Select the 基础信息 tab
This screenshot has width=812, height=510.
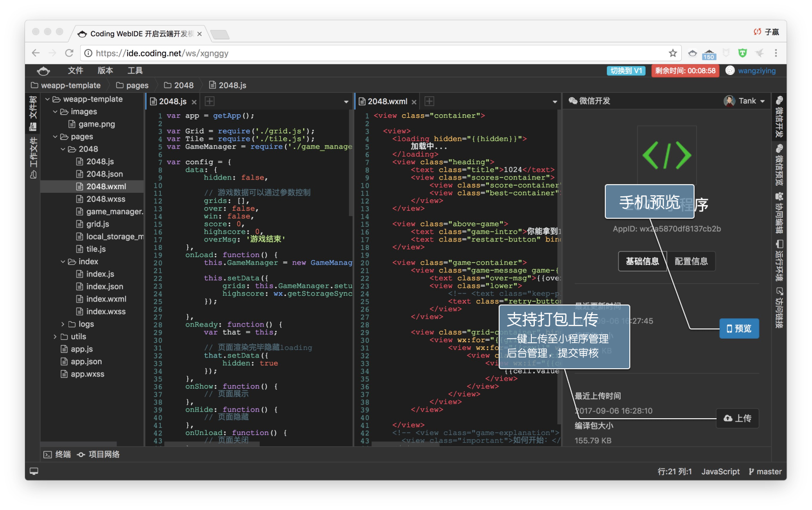[x=642, y=261]
